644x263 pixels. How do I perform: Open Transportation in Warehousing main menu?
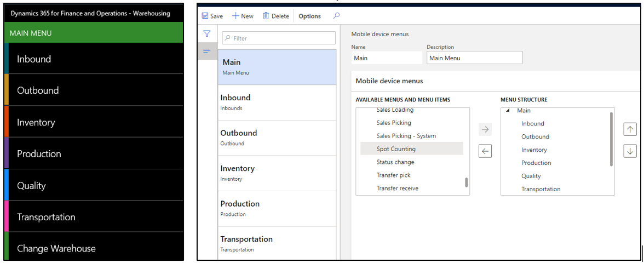coord(94,217)
